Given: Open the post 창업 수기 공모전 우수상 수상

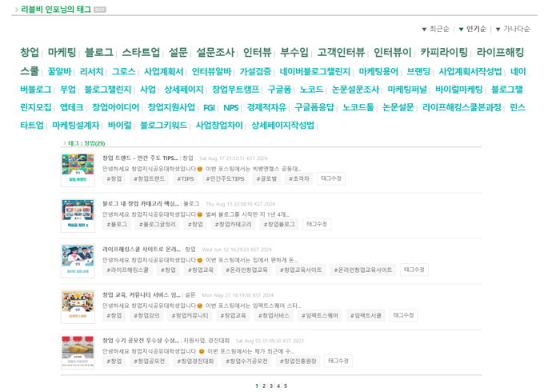Looking at the screenshot, I should (x=141, y=341).
